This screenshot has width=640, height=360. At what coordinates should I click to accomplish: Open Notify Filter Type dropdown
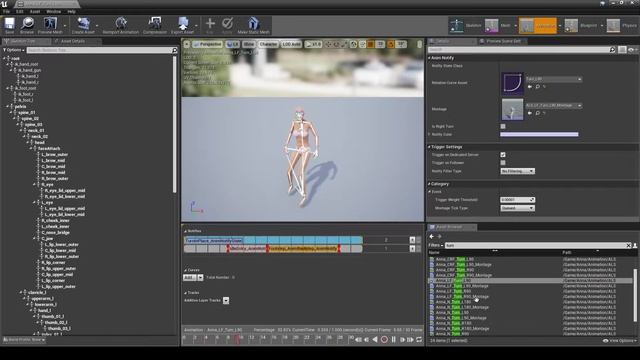(517, 171)
